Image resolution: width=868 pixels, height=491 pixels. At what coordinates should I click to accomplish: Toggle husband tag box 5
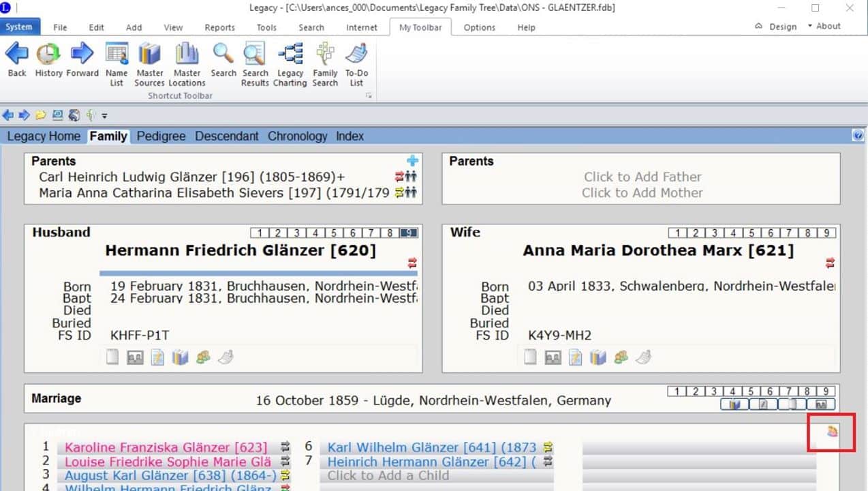(335, 233)
